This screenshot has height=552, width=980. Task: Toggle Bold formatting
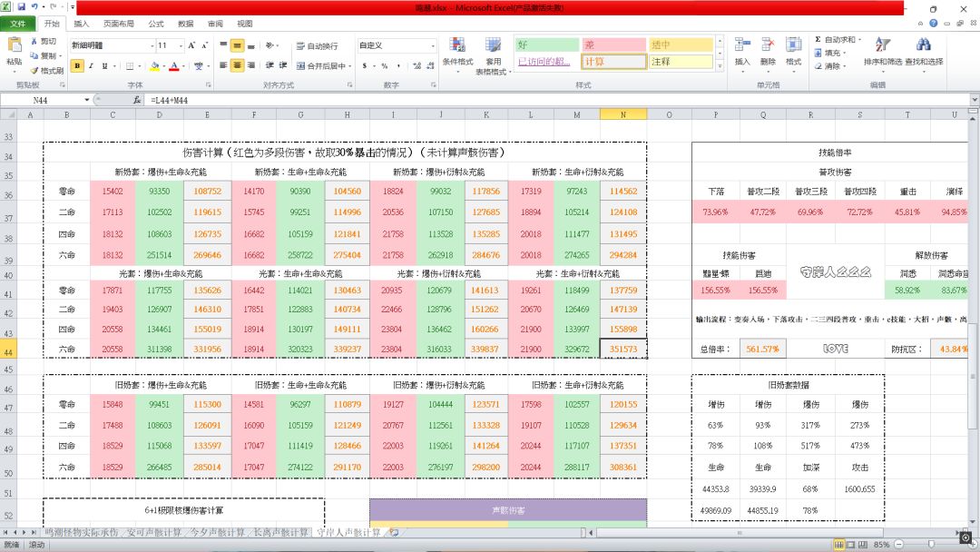pyautogui.click(x=77, y=65)
